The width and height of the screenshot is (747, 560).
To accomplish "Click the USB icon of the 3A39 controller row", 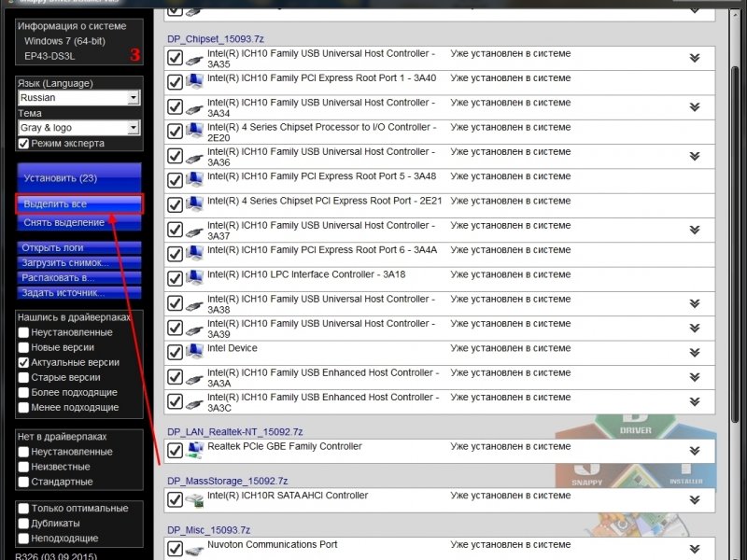I will (x=194, y=330).
